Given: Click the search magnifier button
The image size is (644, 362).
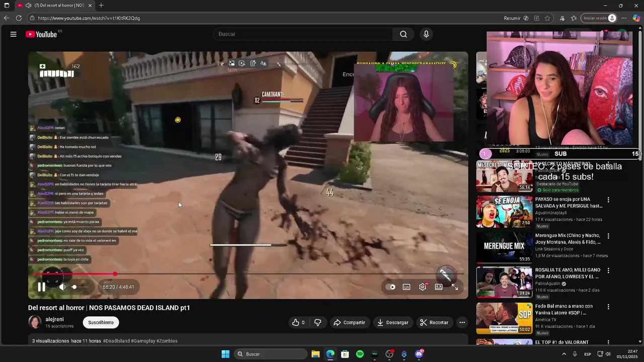Looking at the screenshot, I should pyautogui.click(x=404, y=34).
